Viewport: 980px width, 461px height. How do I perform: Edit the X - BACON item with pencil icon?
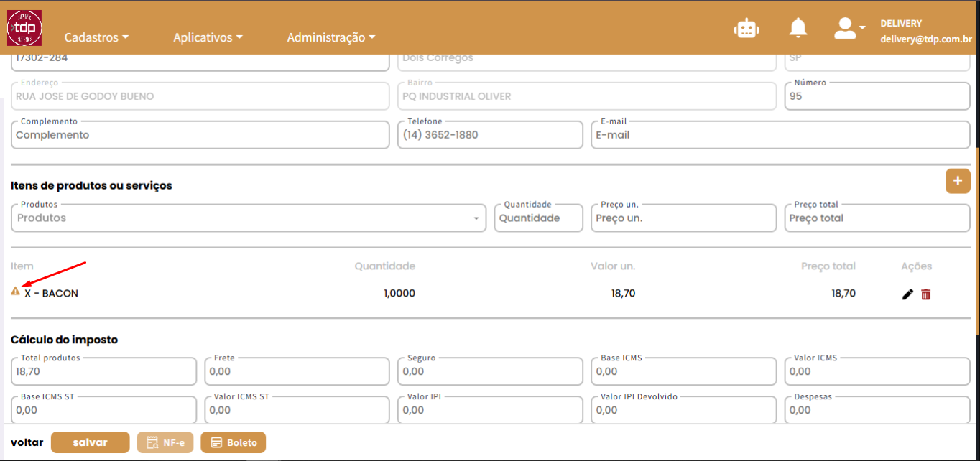[x=907, y=294]
